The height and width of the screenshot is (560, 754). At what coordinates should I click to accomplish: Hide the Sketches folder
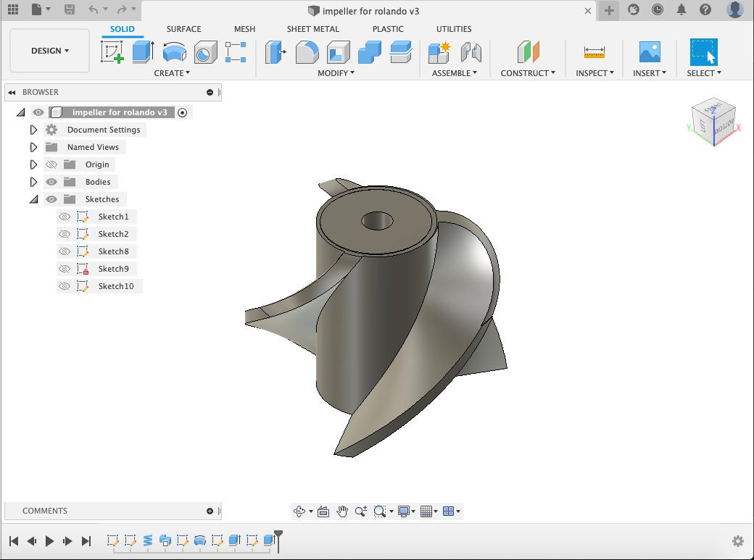(x=51, y=199)
